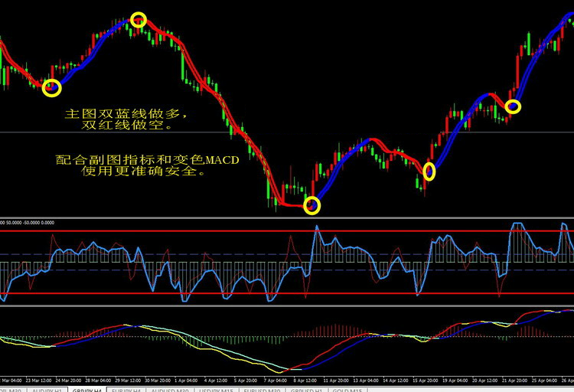Click the yellow circle near 15 Apr candles

tap(429, 171)
